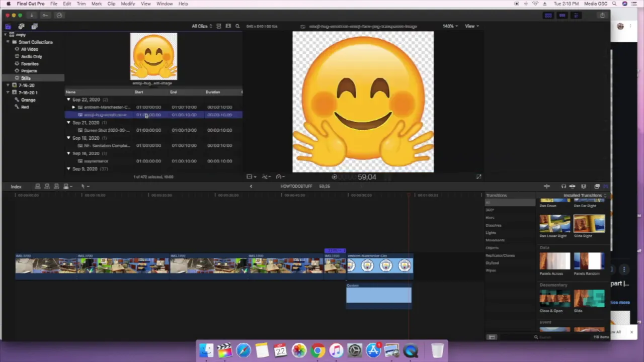
Task: Select the Favorites smart collection
Action: tap(29, 64)
